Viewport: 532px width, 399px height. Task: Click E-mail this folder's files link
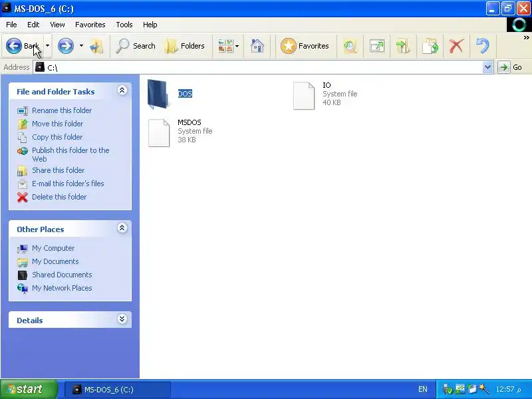pyautogui.click(x=68, y=184)
